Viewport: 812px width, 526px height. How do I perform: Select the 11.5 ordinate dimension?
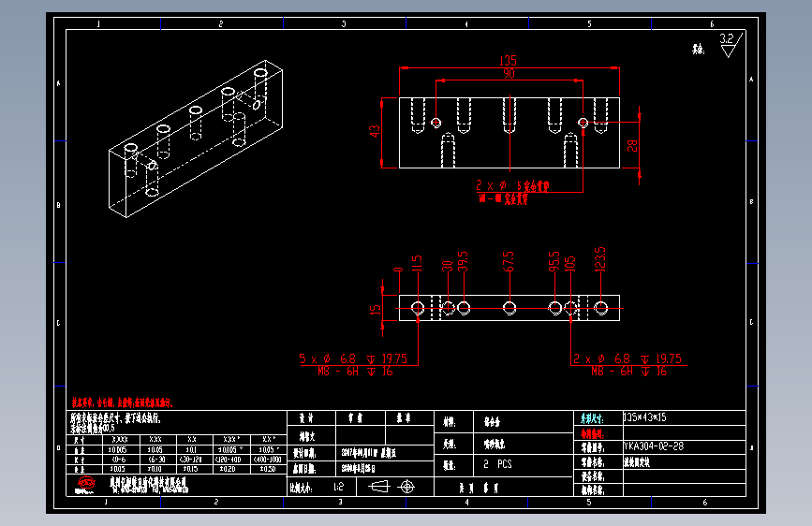tap(417, 264)
